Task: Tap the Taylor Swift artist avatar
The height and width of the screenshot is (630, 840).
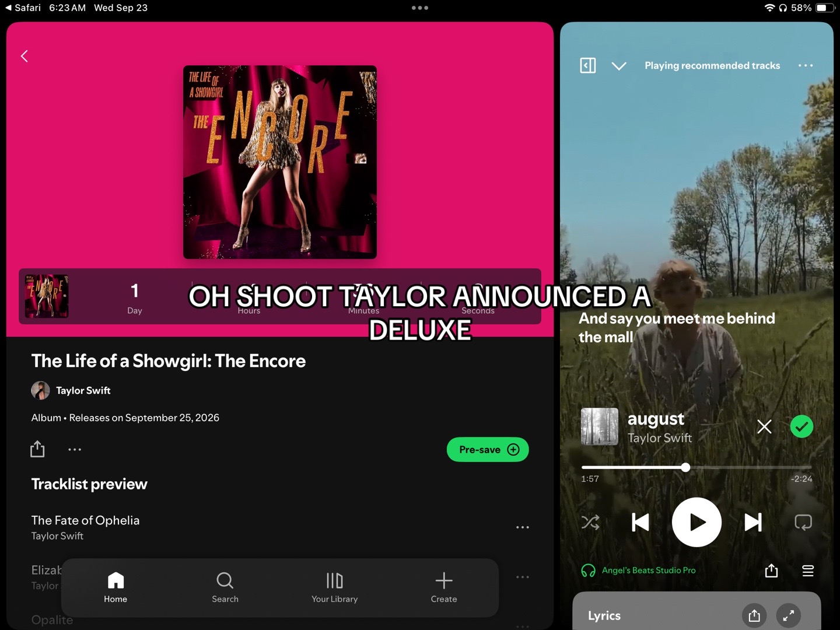Action: tap(40, 390)
